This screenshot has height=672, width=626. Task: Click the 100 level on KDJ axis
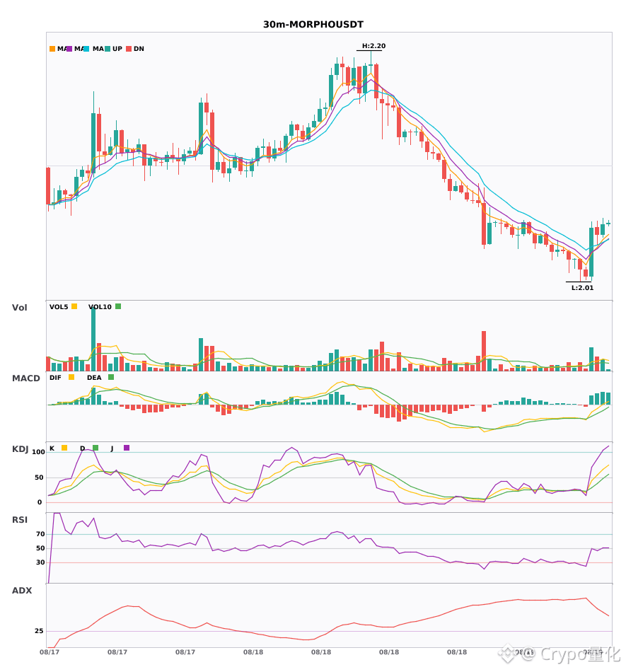click(x=38, y=452)
